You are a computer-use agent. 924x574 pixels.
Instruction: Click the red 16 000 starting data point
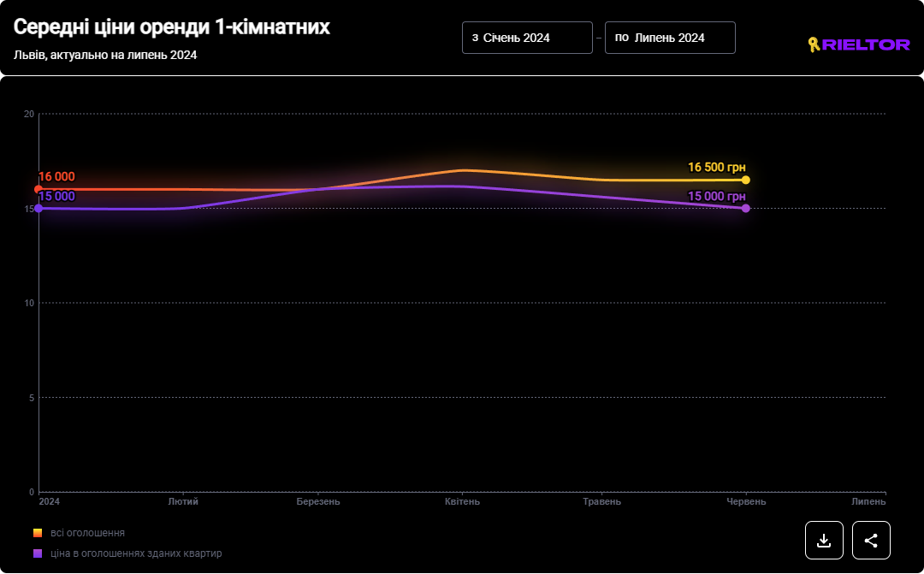point(38,189)
